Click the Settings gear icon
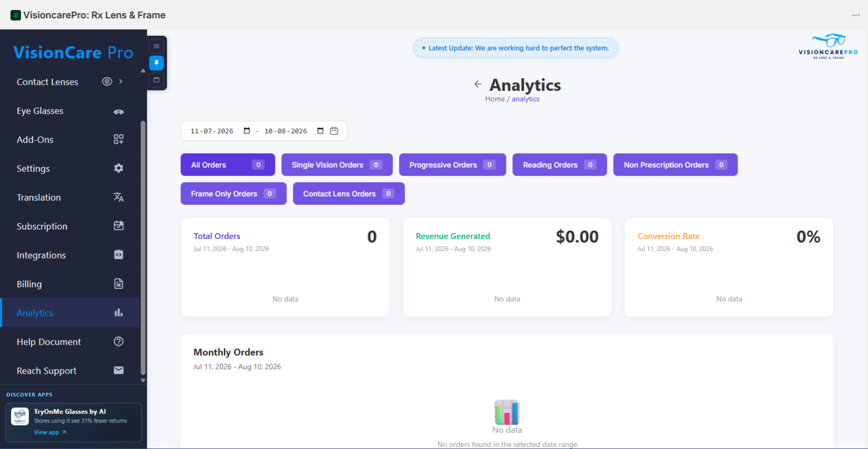Image resolution: width=868 pixels, height=449 pixels. point(119,168)
